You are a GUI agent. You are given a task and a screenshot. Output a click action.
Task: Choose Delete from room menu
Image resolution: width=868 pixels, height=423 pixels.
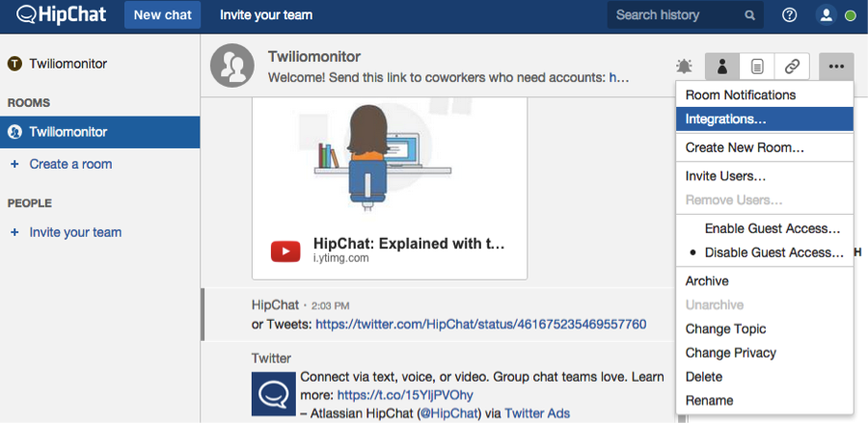coord(765,377)
